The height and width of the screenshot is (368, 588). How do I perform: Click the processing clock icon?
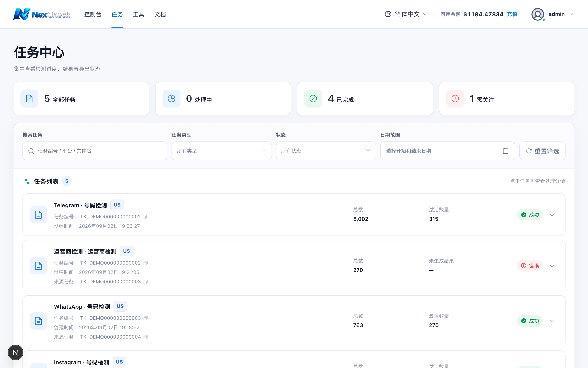tap(171, 99)
